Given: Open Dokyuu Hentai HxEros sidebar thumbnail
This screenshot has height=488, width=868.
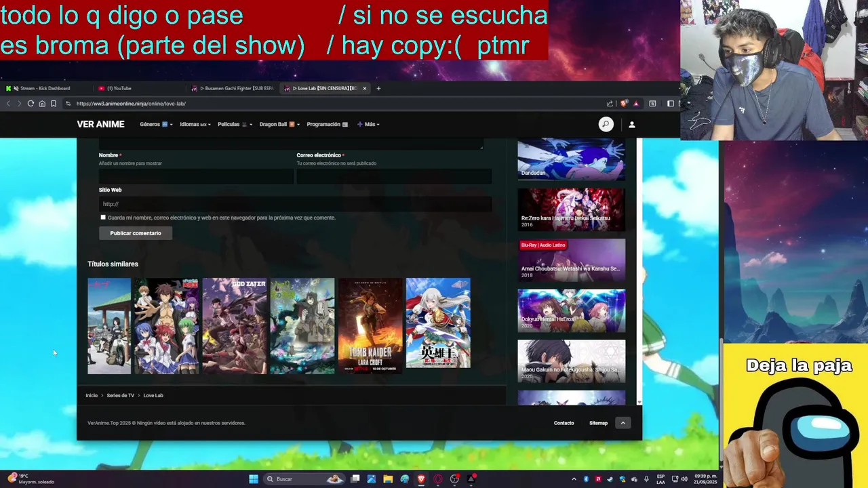Looking at the screenshot, I should click(x=572, y=310).
